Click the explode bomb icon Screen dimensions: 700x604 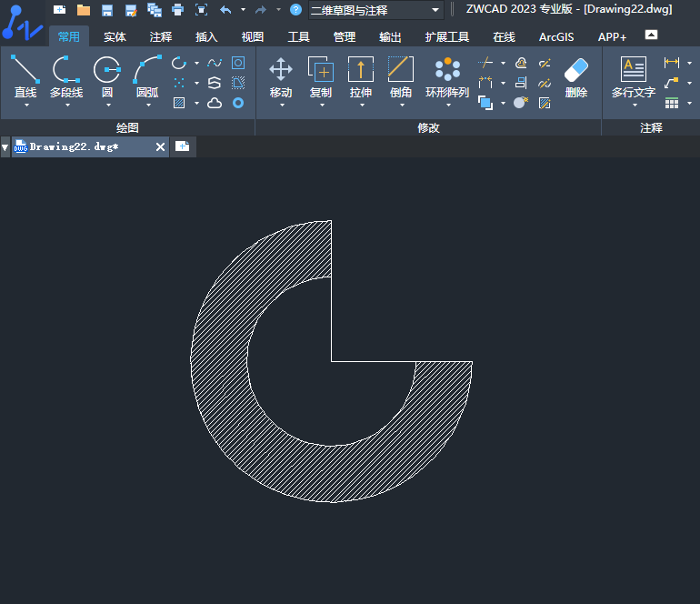click(521, 102)
